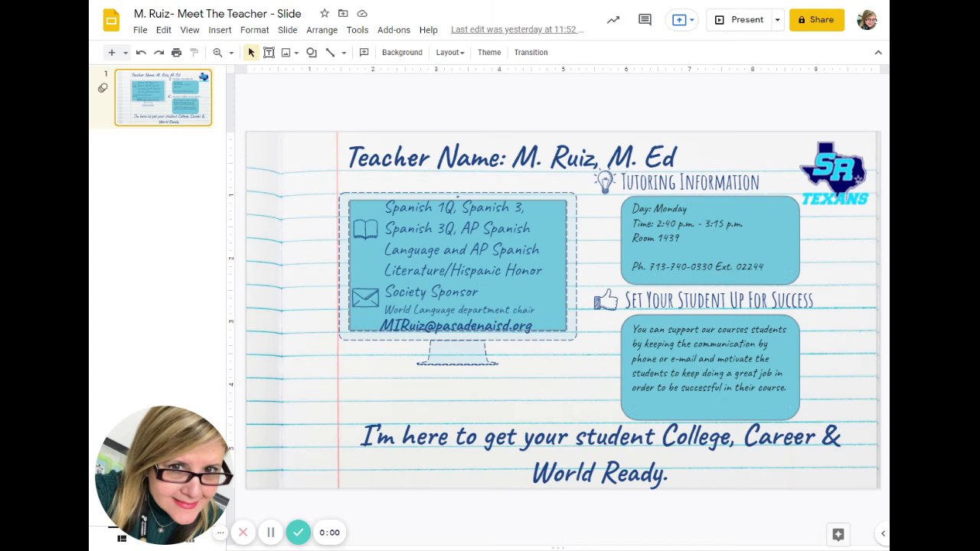Viewport: 980px width, 551px height.
Task: Open the Insert menu
Action: click(220, 30)
